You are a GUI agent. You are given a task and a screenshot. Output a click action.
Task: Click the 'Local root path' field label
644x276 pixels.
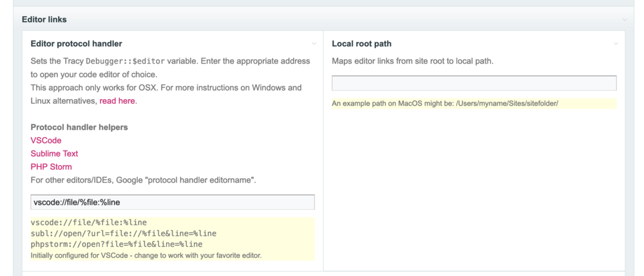[x=361, y=44]
